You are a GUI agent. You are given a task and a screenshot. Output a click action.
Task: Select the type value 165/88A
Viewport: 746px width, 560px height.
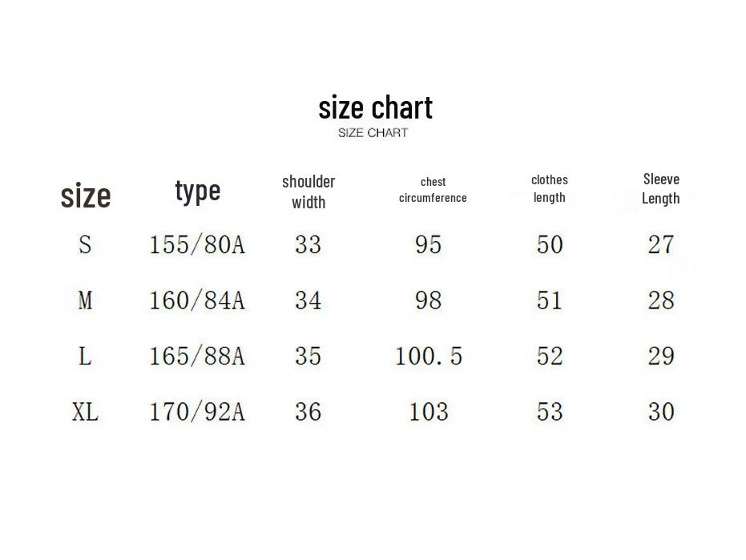pyautogui.click(x=197, y=356)
